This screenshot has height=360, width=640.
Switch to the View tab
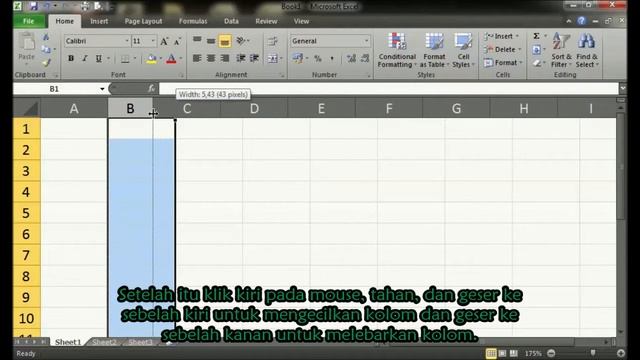pyautogui.click(x=301, y=21)
